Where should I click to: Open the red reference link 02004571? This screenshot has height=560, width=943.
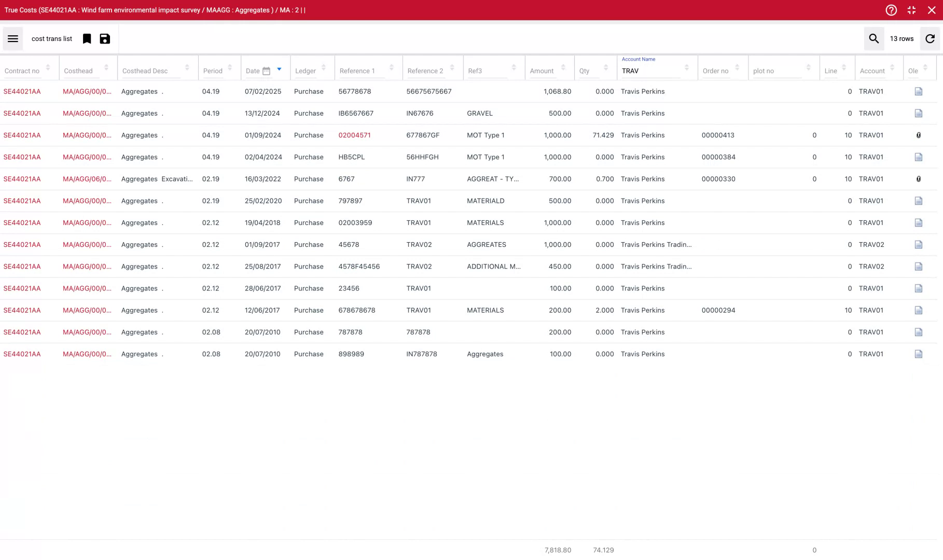pos(355,135)
